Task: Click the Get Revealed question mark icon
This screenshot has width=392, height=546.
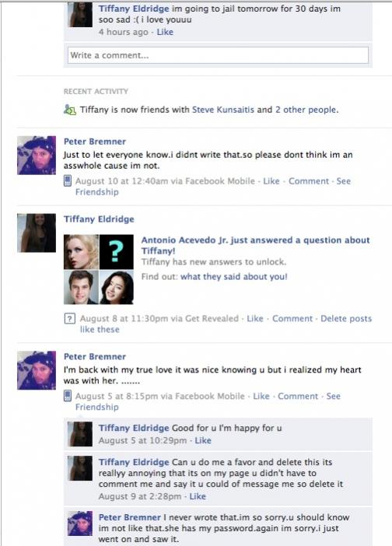Action: (70, 318)
